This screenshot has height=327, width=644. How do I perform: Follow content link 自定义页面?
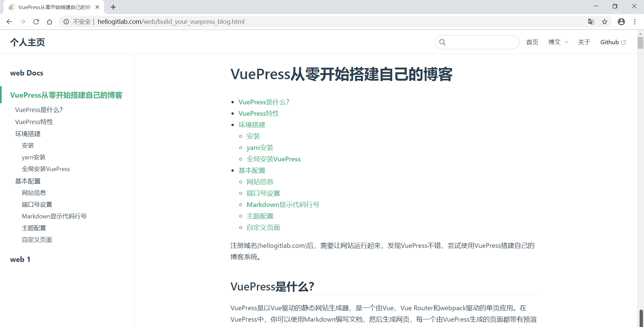pyautogui.click(x=263, y=227)
